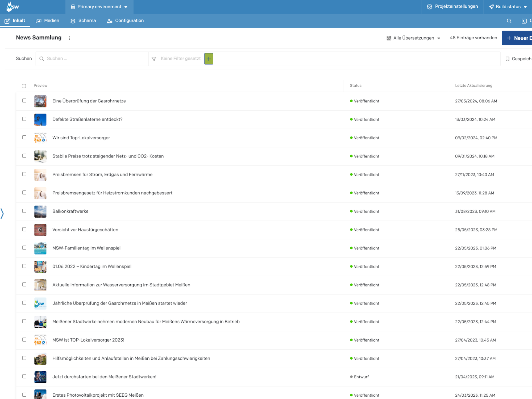This screenshot has width=532, height=399.
Task: Open entry Aktuelle Information zur Wasserversorgung im Stadtgebiet Meißen
Action: (x=121, y=285)
